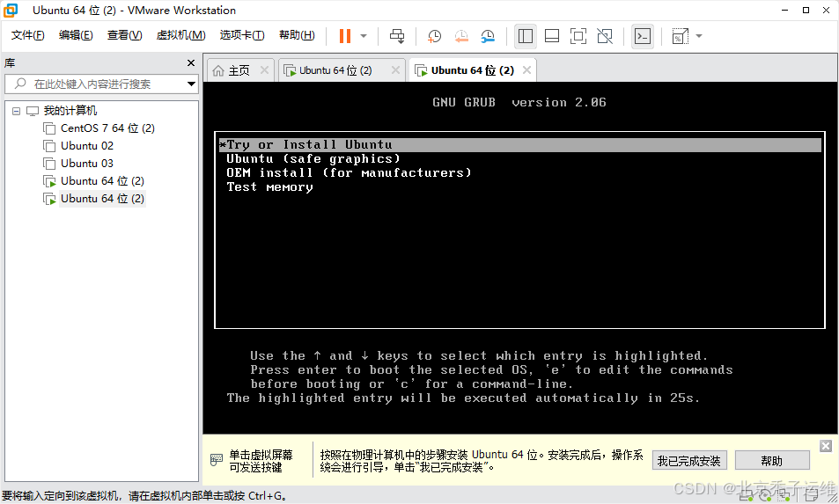Click the VM icon beside CentOS 7
Screen dimensions: 839x504
49,128
